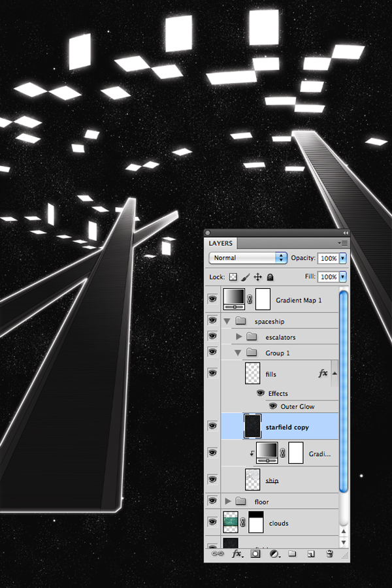Hide the ship layer

coord(213,480)
